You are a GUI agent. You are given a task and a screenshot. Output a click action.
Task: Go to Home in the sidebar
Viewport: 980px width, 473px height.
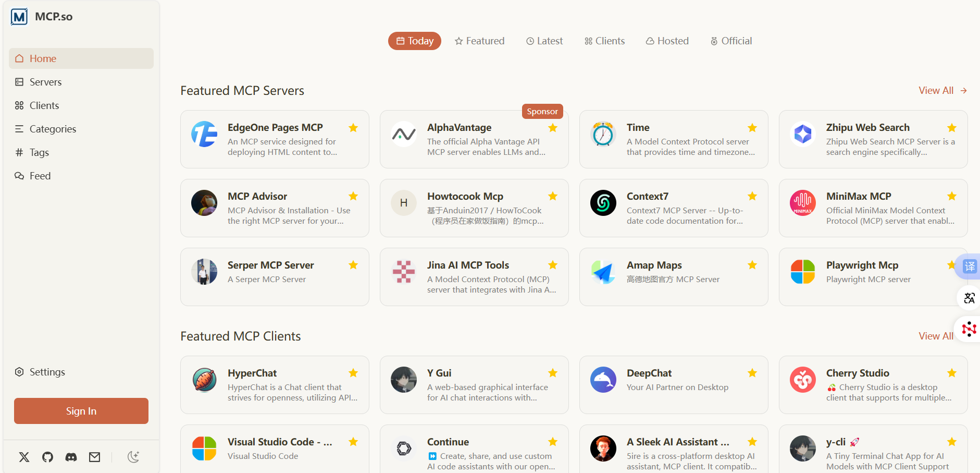[x=81, y=58]
